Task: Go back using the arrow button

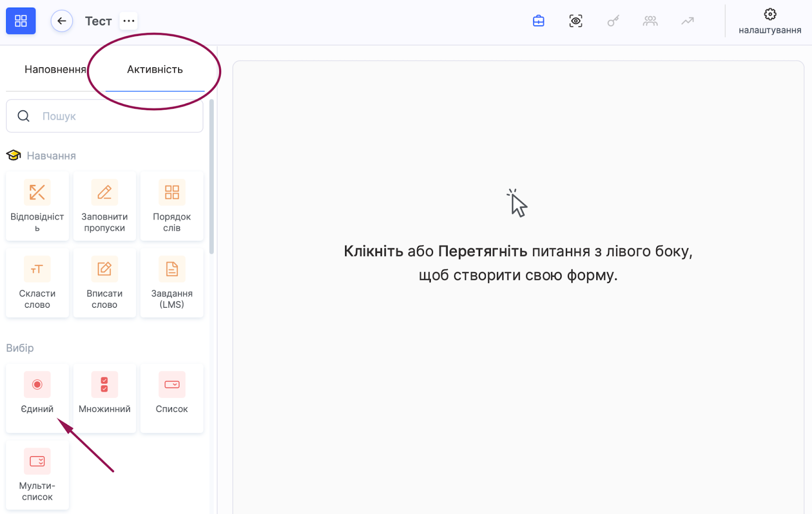Action: tap(62, 21)
